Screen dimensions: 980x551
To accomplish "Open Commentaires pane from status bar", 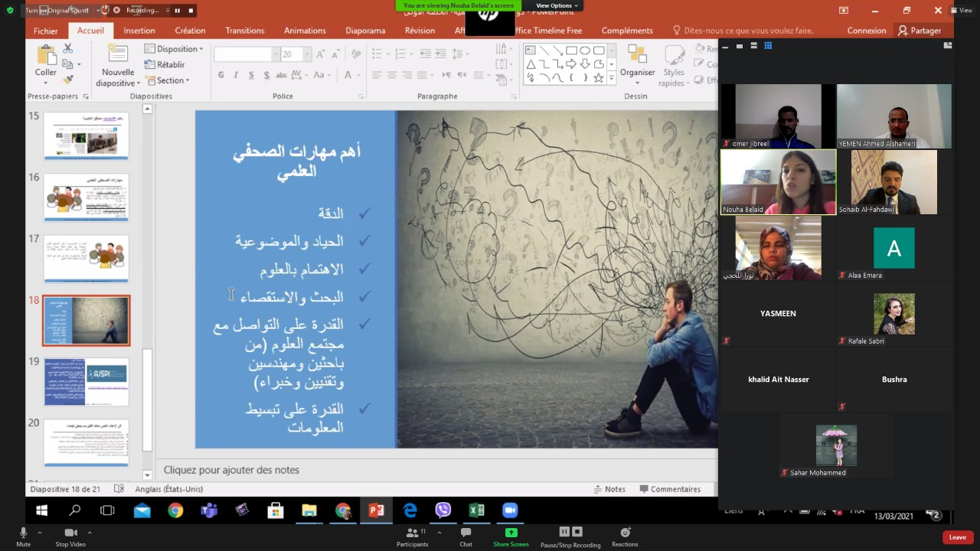I will [669, 489].
